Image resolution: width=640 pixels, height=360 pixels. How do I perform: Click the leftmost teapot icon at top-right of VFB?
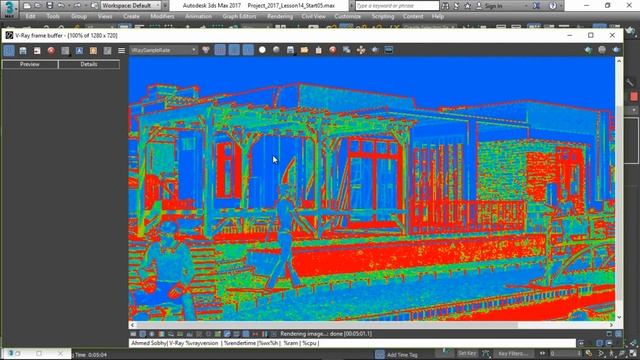[588, 50]
